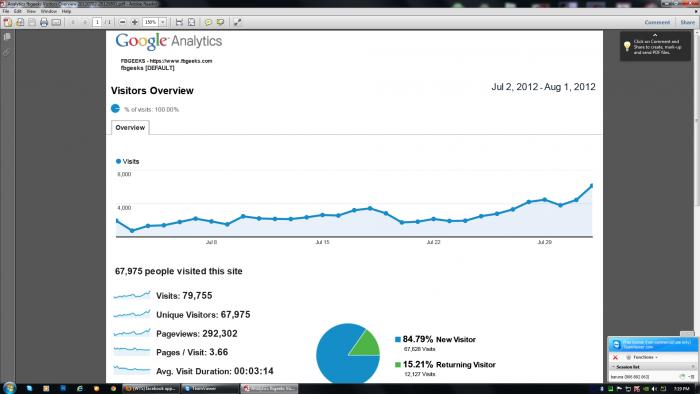The image size is (700, 394).
Task: Click the fbgeeks.com URL text
Action: coord(181,61)
